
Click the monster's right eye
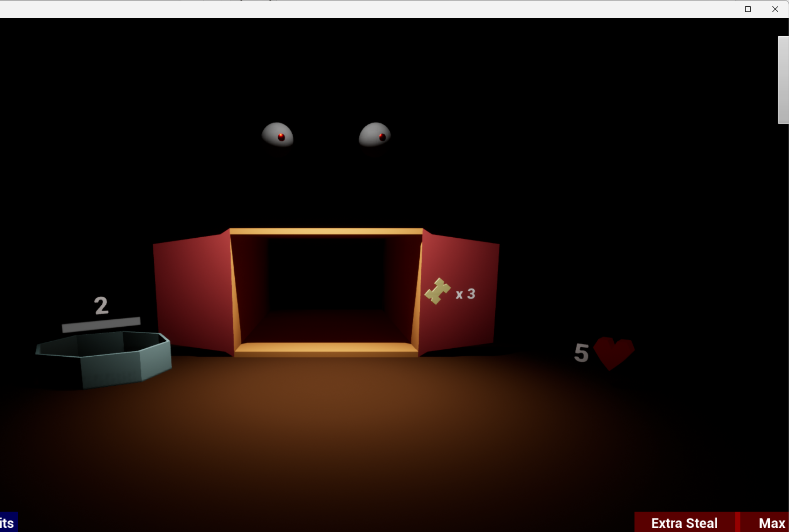(x=375, y=134)
